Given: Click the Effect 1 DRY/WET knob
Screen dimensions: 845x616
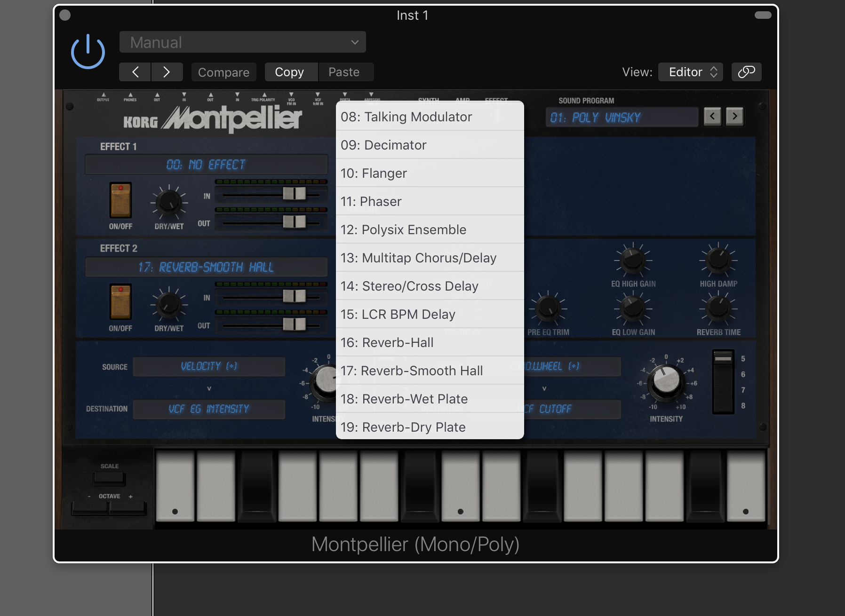Looking at the screenshot, I should pyautogui.click(x=169, y=202).
